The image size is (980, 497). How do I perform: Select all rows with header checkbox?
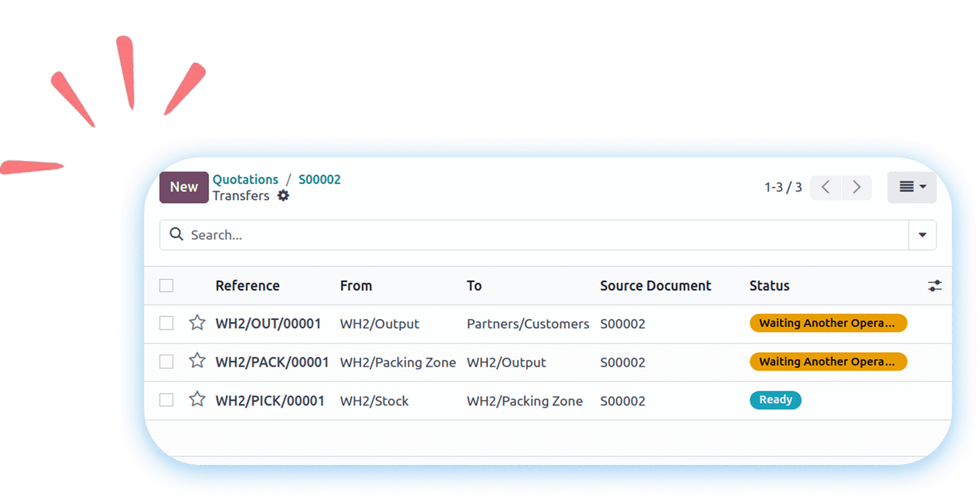coord(167,286)
